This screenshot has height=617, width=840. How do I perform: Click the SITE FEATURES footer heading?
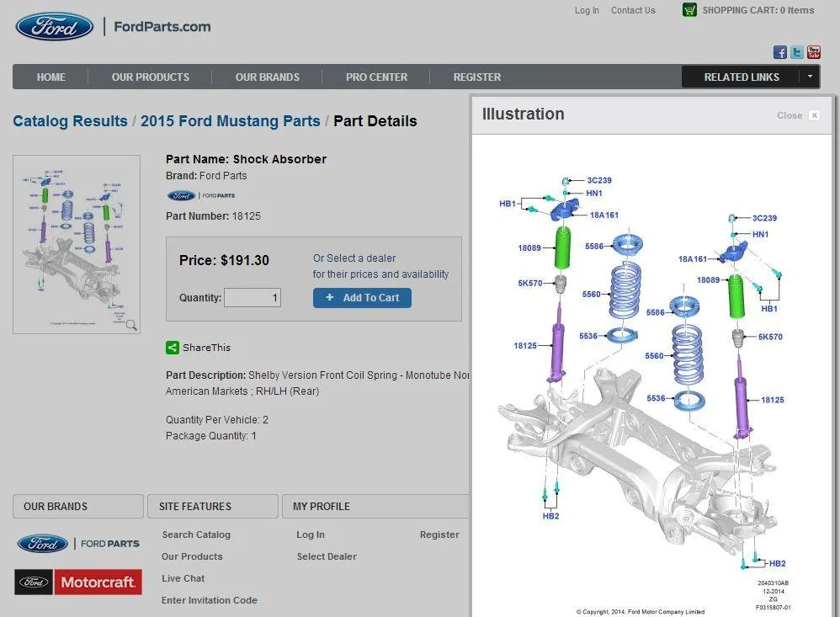point(195,507)
